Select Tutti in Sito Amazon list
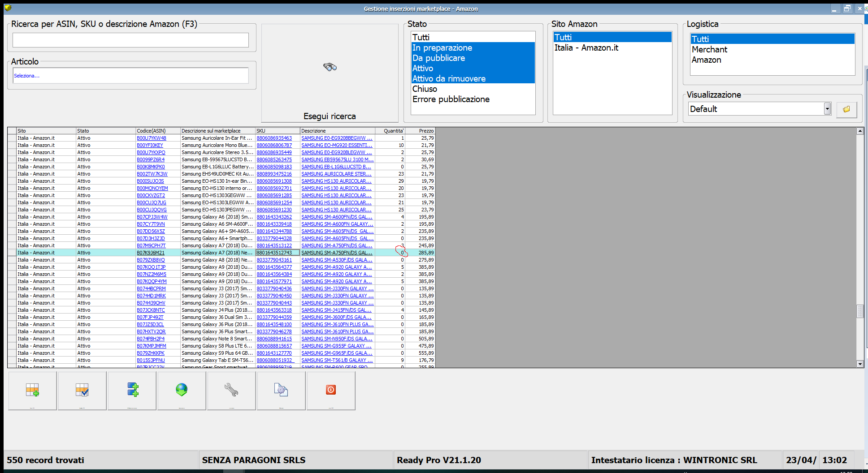The height and width of the screenshot is (473, 868). (612, 37)
